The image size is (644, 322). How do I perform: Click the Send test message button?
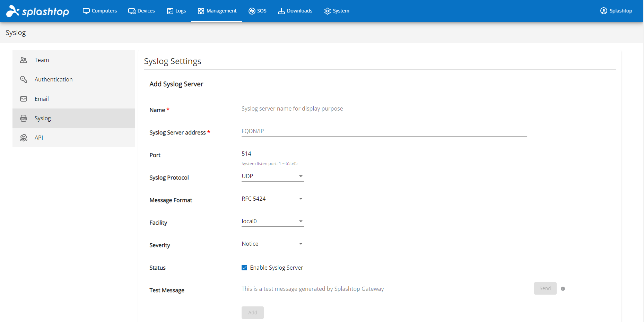point(545,288)
